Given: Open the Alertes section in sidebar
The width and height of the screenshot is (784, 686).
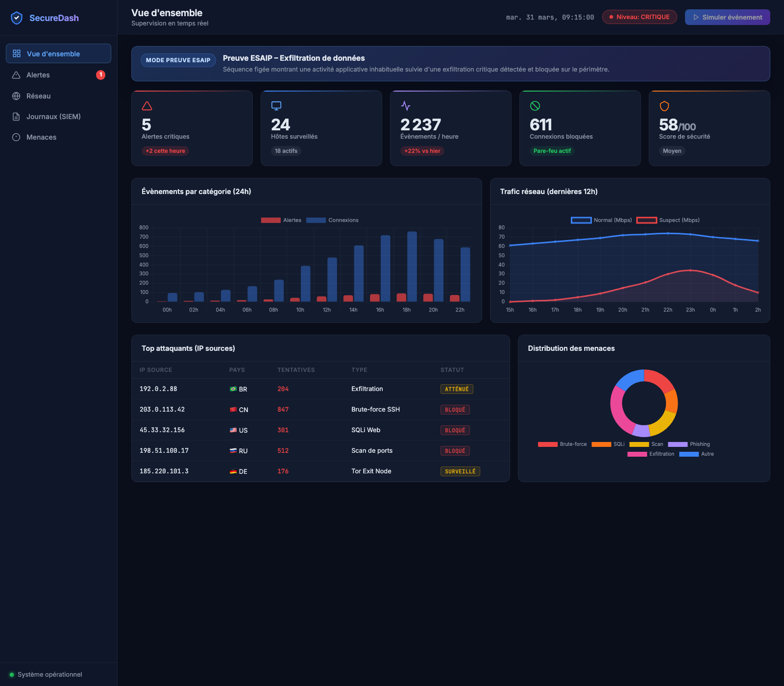Looking at the screenshot, I should click(58, 75).
